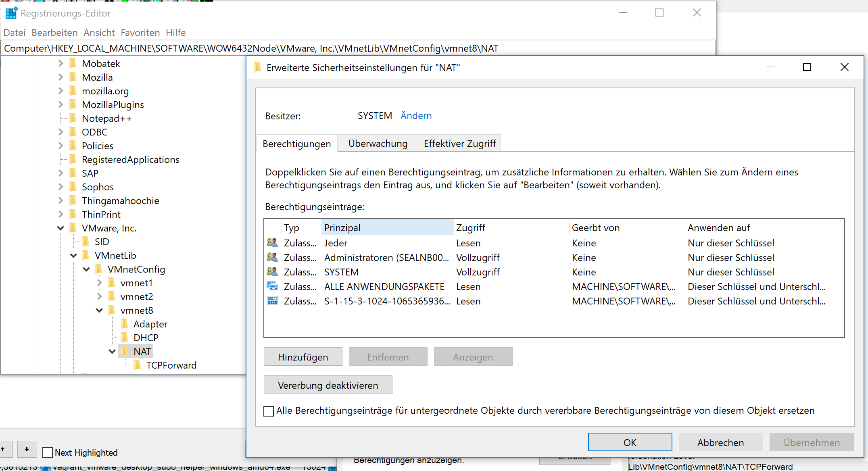Click the user group icon beside Jeder
868x471 pixels.
[x=272, y=243]
